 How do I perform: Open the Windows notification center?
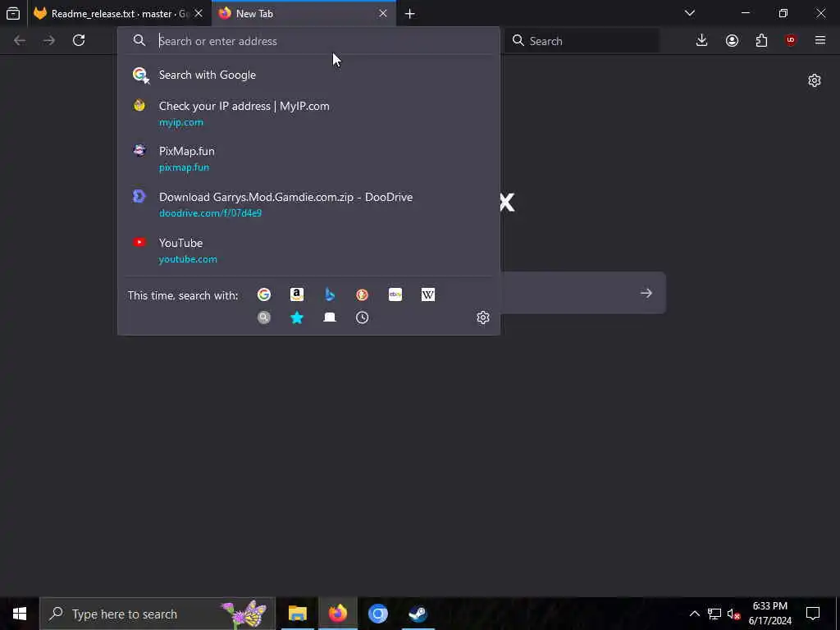pos(813,614)
